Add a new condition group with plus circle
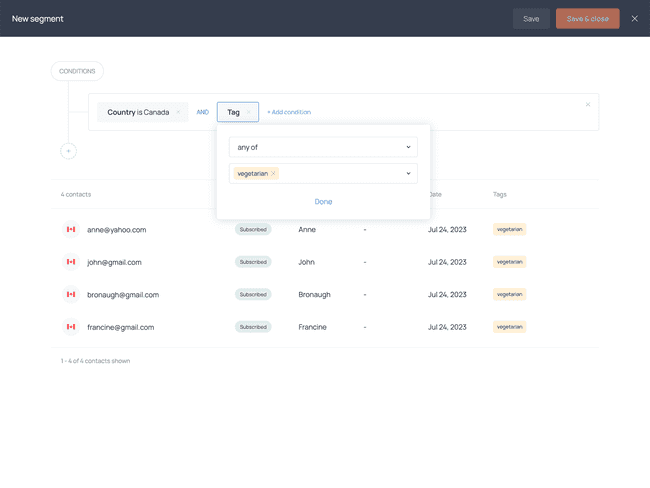Image resolution: width=650 pixels, height=488 pixels. [x=68, y=151]
